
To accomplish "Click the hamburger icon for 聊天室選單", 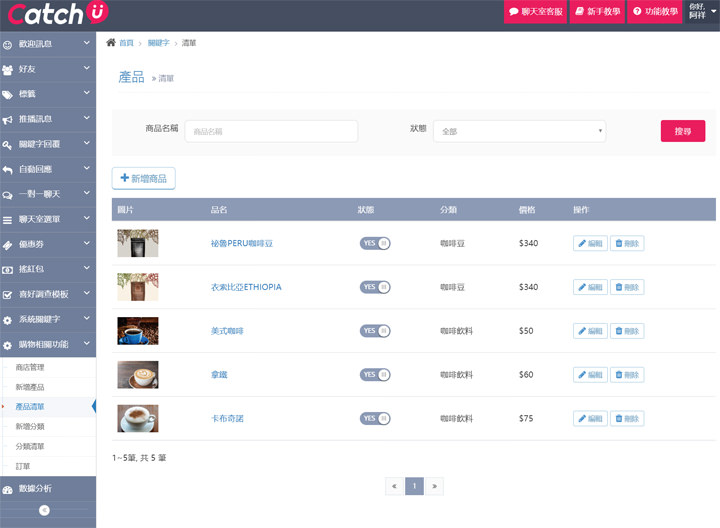I will [7, 220].
